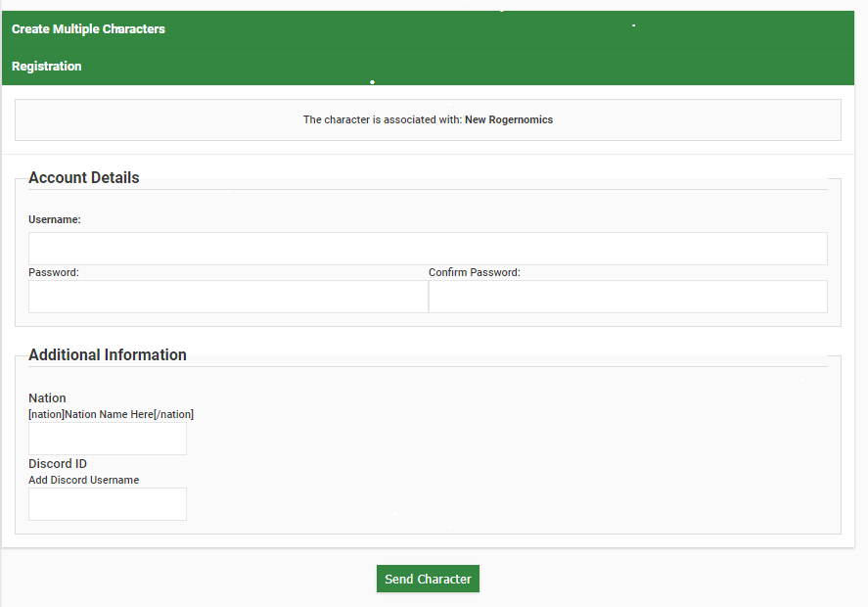Image resolution: width=868 pixels, height=607 pixels.
Task: Click "The character is associated with" text
Action: pyautogui.click(x=382, y=119)
